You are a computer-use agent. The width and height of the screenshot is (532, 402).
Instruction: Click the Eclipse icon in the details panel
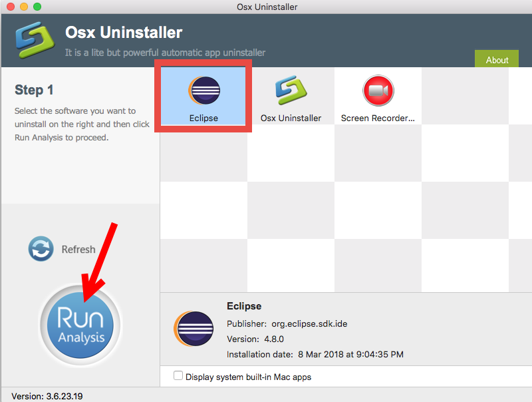point(194,329)
